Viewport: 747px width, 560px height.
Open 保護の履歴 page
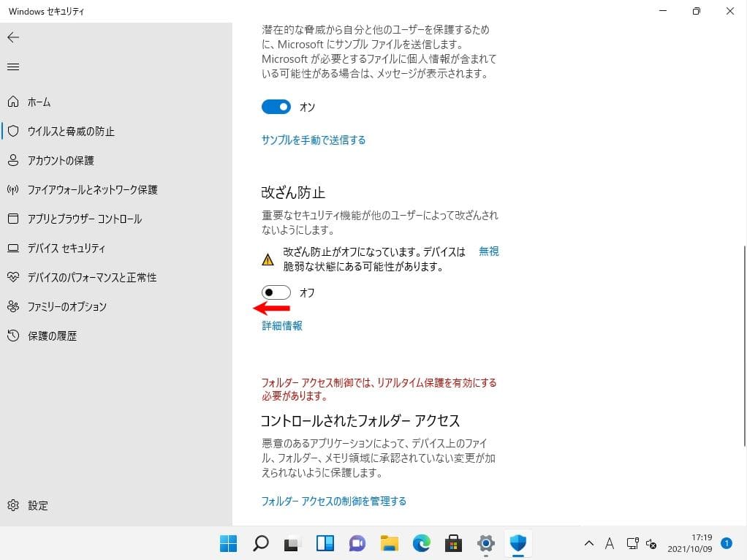(52, 336)
